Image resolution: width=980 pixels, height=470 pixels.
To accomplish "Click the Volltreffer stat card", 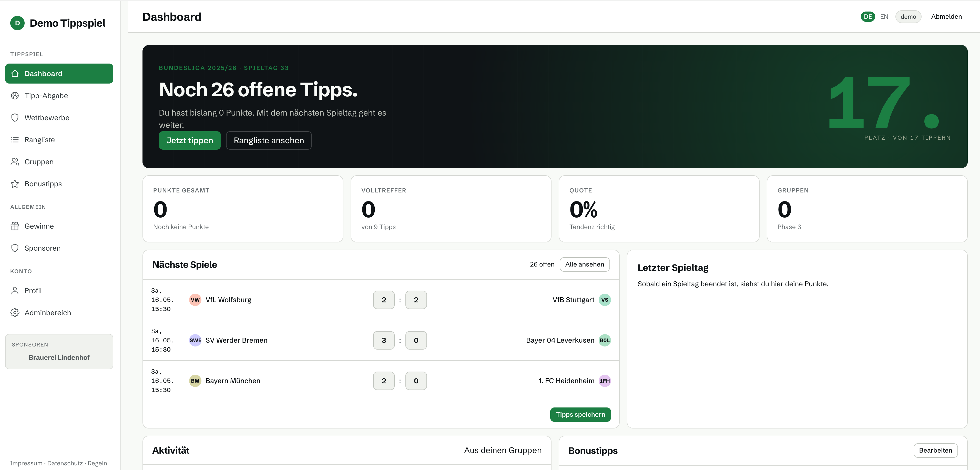I will coord(451,209).
